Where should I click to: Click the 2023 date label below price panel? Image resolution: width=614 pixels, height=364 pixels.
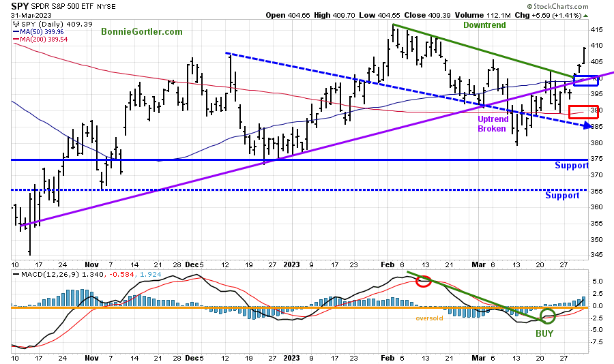(291, 264)
